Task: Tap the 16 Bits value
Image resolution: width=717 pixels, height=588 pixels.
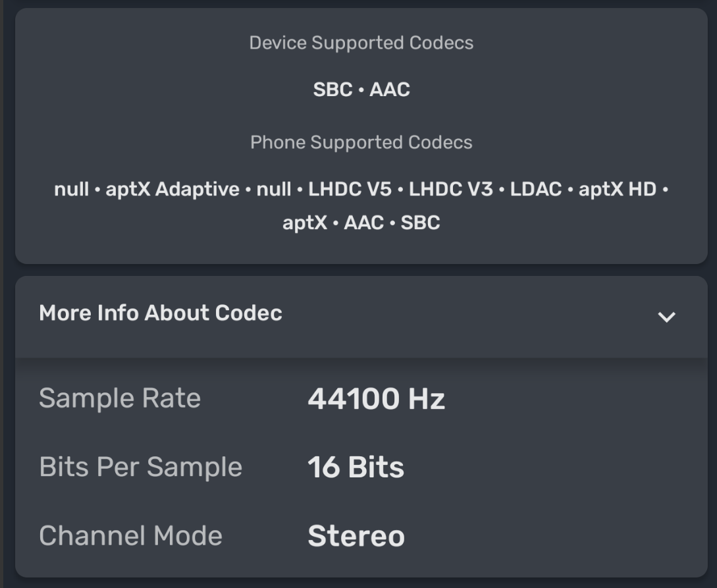Action: coord(356,468)
